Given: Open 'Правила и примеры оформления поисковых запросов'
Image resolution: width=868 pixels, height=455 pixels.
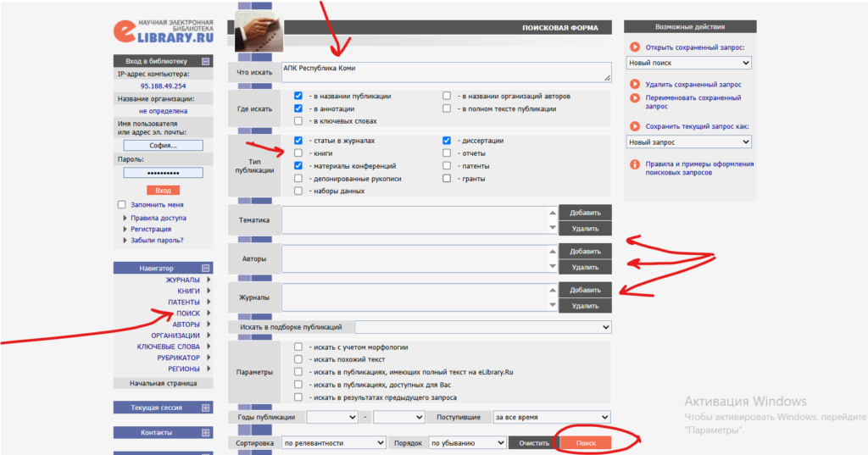Looking at the screenshot, I should [x=699, y=169].
